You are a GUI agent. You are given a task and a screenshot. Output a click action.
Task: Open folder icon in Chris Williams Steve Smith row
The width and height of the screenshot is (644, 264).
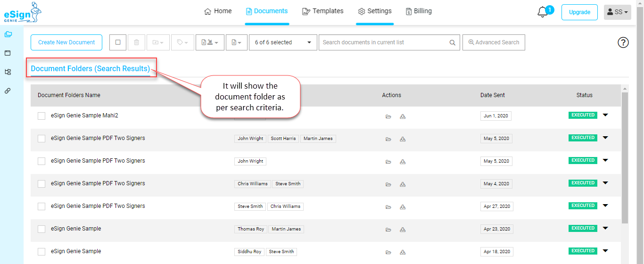(x=388, y=184)
